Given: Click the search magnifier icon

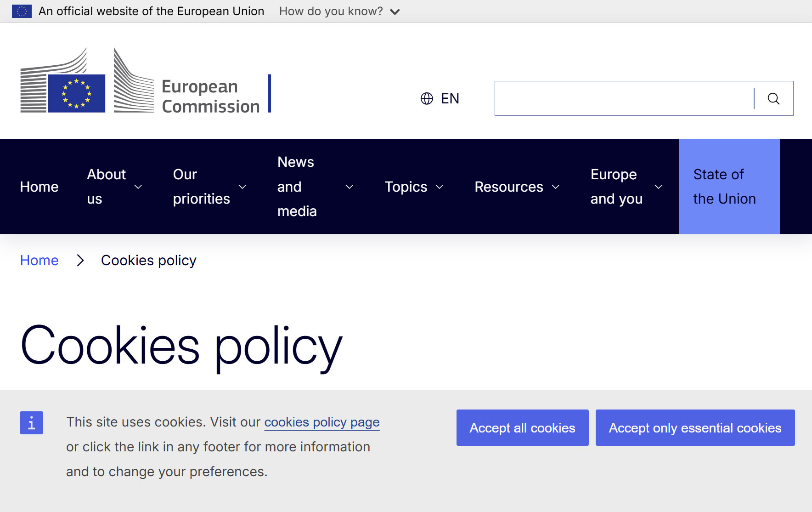Looking at the screenshot, I should 773,98.
